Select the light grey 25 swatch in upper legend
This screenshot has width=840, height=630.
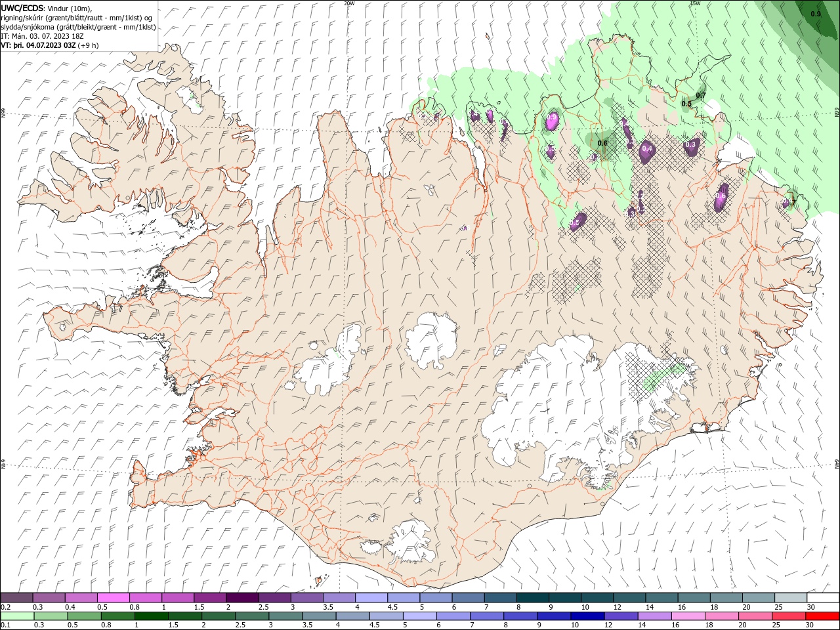pos(790,598)
